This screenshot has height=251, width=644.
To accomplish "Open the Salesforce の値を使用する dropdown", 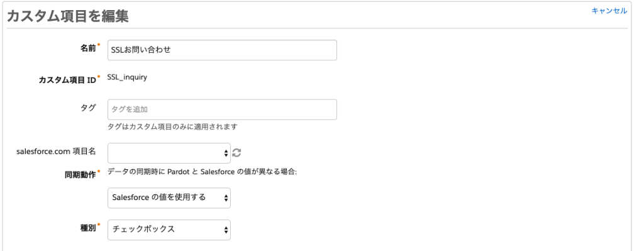I will (x=169, y=198).
